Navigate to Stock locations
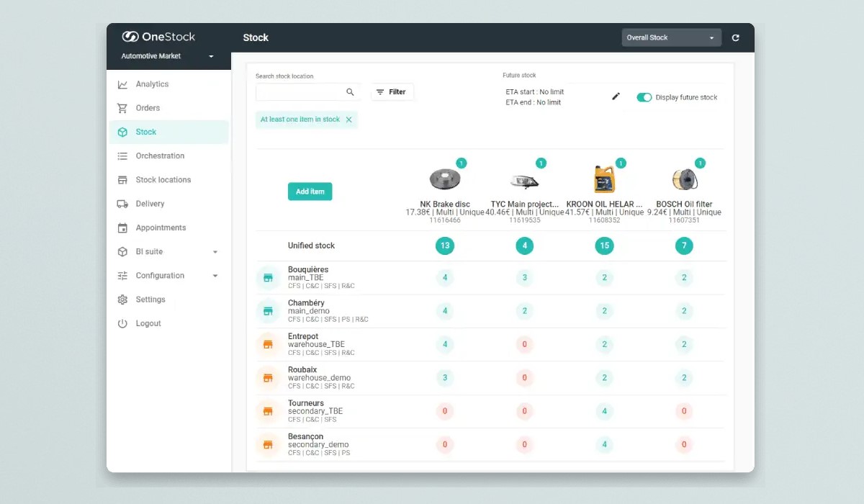864x504 pixels. coord(163,180)
